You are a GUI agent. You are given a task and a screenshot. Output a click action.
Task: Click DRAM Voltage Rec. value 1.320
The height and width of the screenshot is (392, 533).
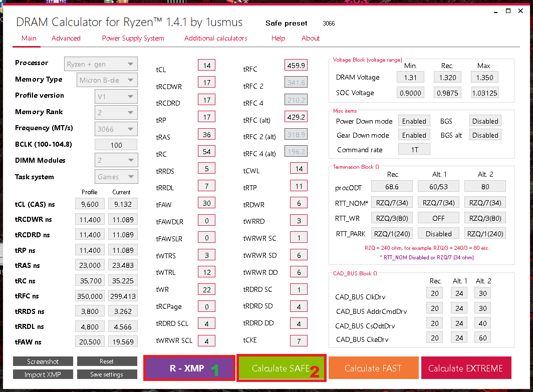pyautogui.click(x=447, y=78)
